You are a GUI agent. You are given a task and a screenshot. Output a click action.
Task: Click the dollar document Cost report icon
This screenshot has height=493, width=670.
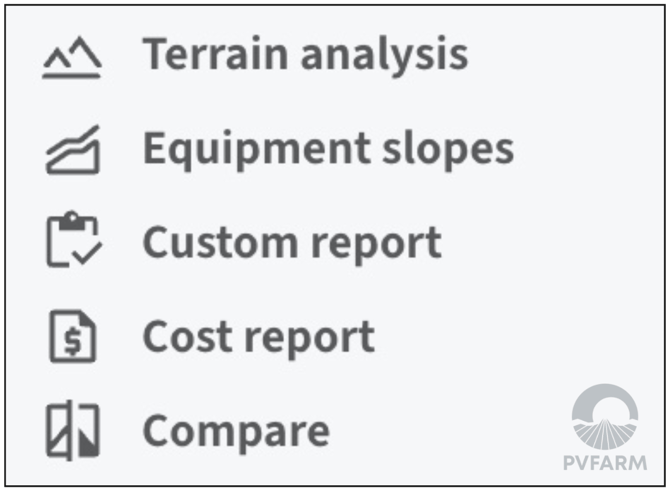pos(72,337)
